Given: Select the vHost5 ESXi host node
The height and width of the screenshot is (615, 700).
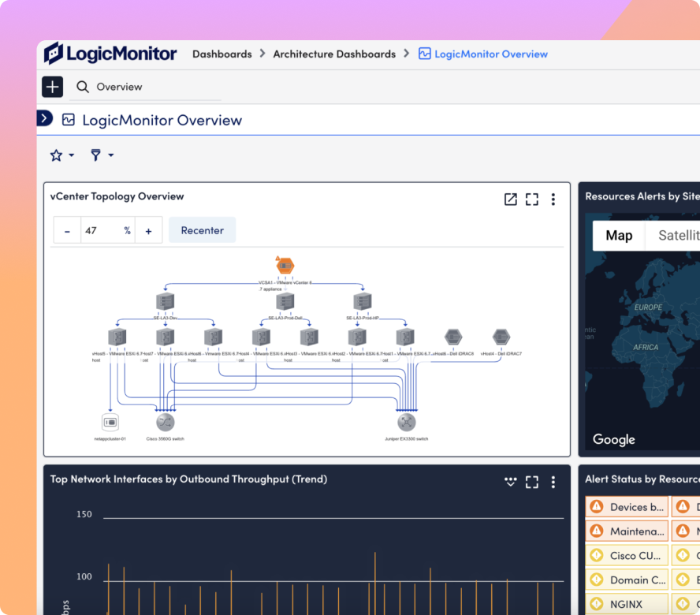Looking at the screenshot, I should tap(117, 337).
